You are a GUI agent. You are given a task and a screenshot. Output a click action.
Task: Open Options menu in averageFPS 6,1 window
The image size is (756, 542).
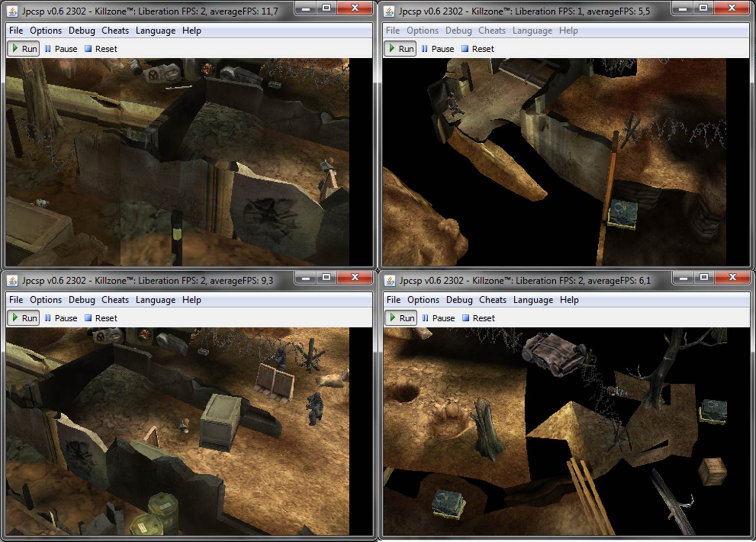(x=423, y=300)
